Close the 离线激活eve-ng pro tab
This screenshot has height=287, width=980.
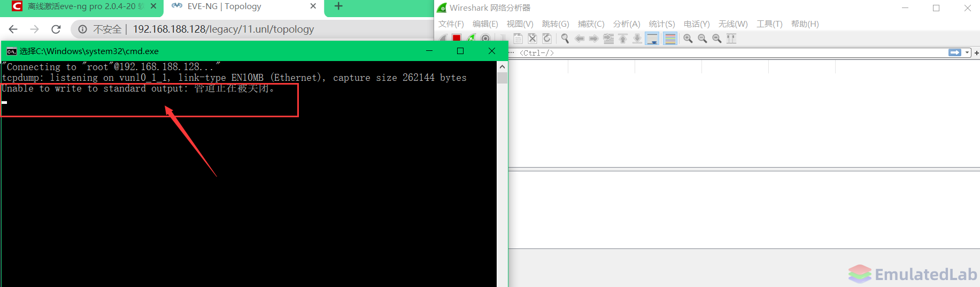pyautogui.click(x=153, y=6)
